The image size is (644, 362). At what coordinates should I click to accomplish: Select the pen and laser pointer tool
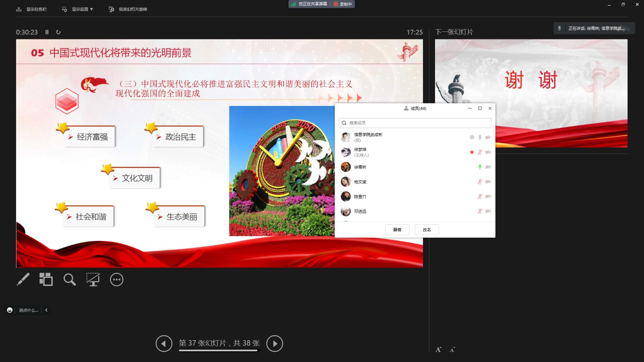[23, 279]
